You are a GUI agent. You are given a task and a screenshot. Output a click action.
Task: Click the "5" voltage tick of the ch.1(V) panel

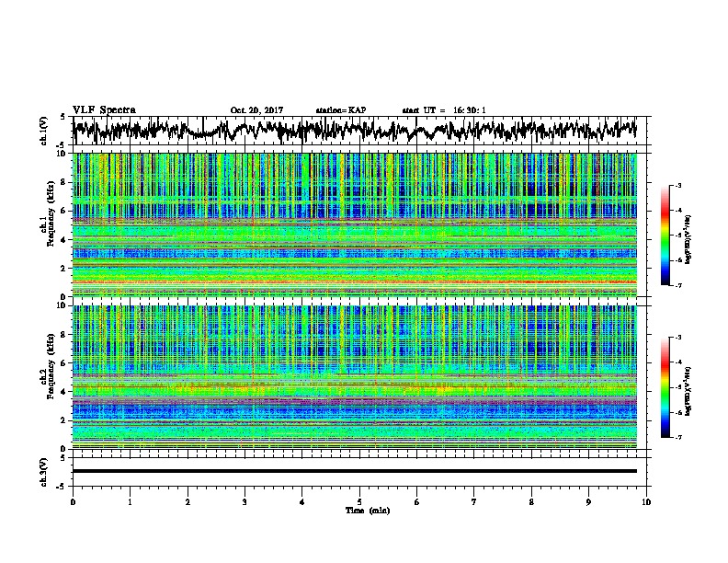63,117
